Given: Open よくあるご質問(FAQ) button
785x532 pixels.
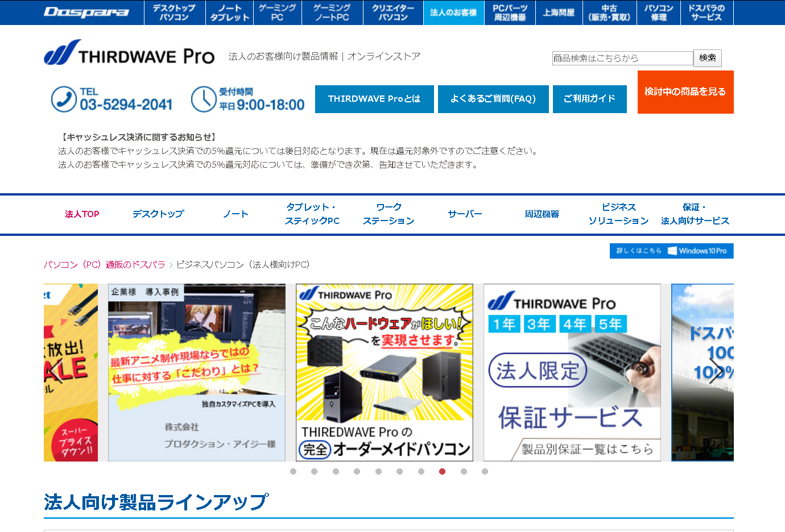Looking at the screenshot, I should coord(493,99).
